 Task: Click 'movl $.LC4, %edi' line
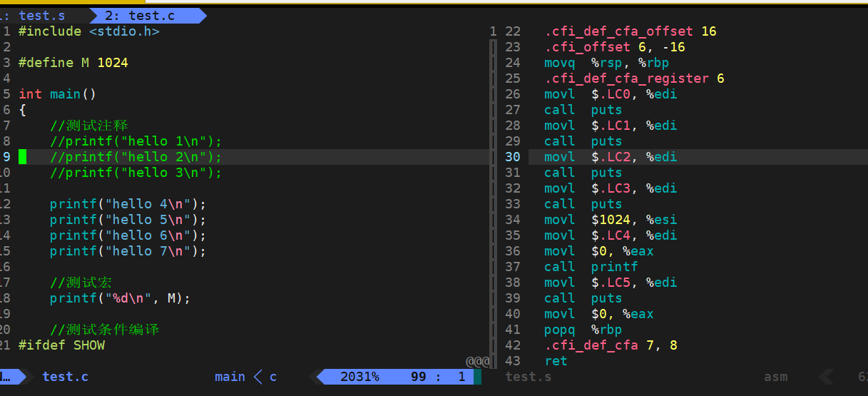[611, 235]
